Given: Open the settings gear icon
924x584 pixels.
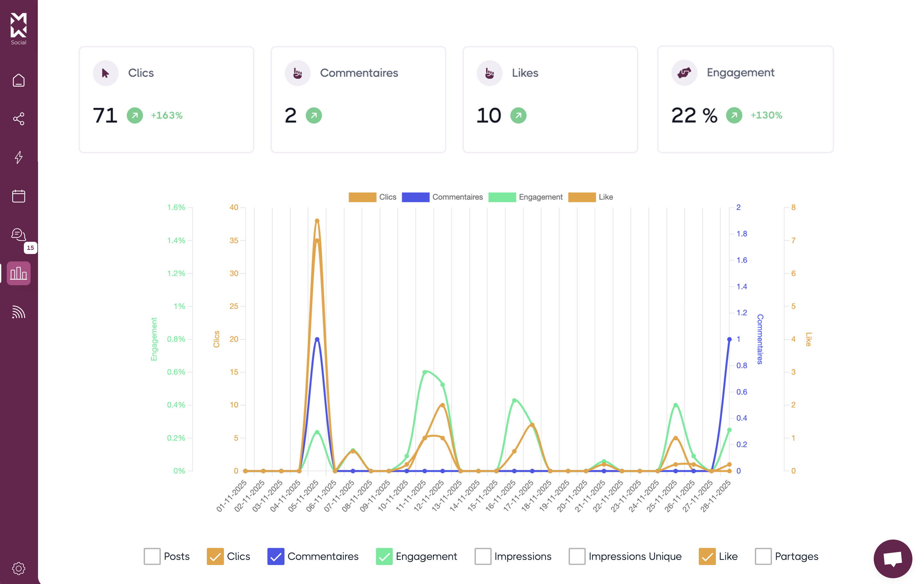Looking at the screenshot, I should coord(18,568).
